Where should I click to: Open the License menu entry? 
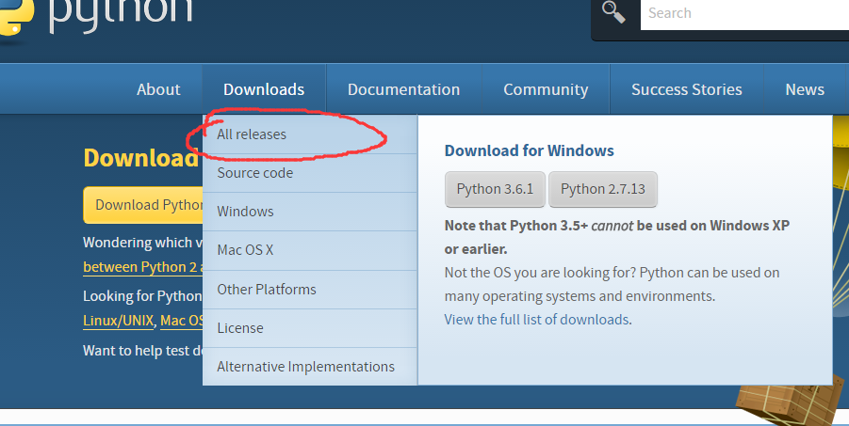pos(310,328)
